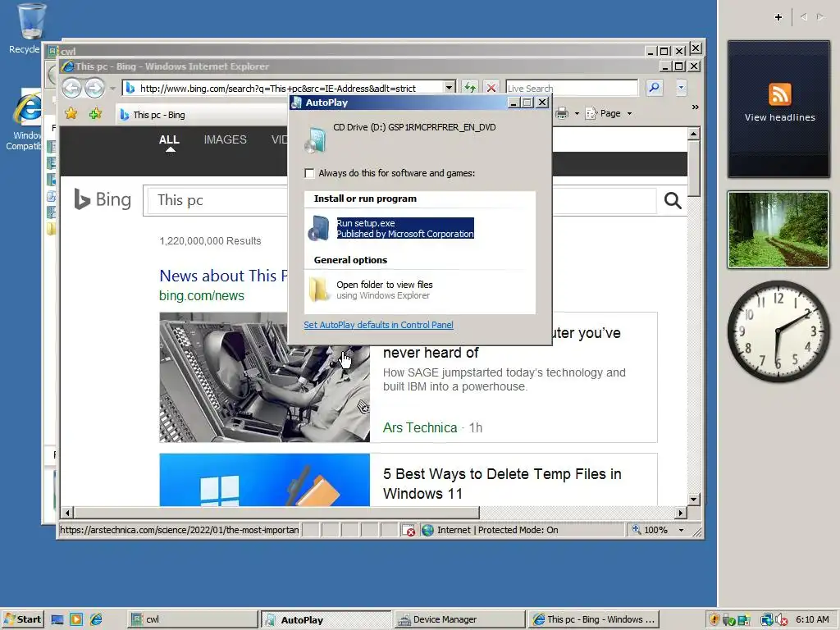Click the forest slideshow gadget picture
Image resolution: width=840 pixels, height=630 pixels.
point(778,230)
